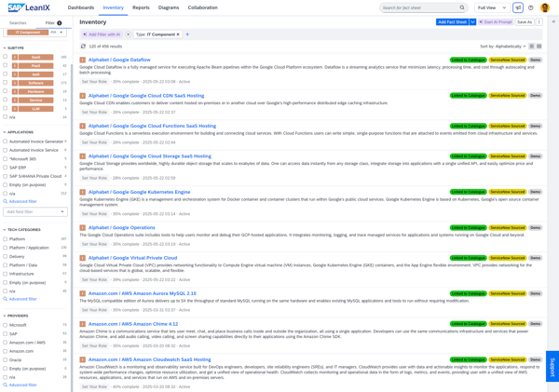Check the Oracle provider checkbox
Screen dimensions: 559x392
pyautogui.click(x=5, y=360)
